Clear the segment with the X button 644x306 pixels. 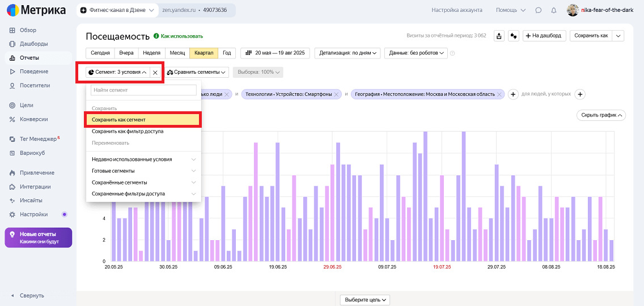coord(155,73)
